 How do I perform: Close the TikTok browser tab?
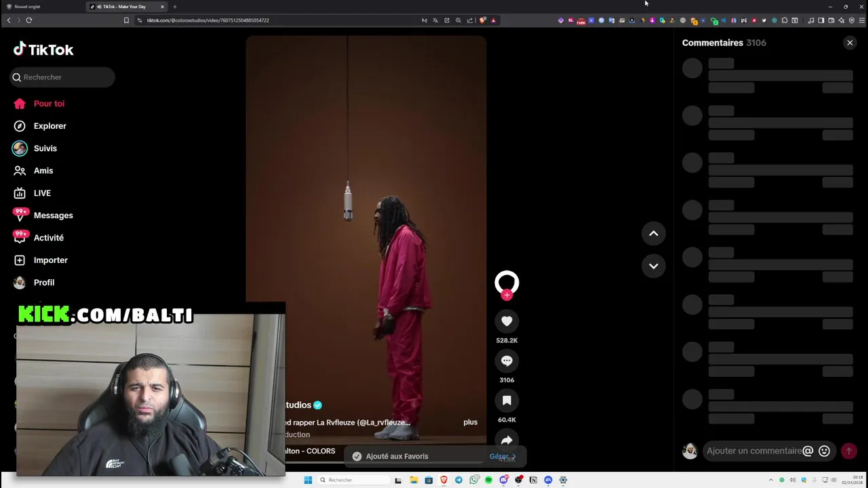[162, 7]
